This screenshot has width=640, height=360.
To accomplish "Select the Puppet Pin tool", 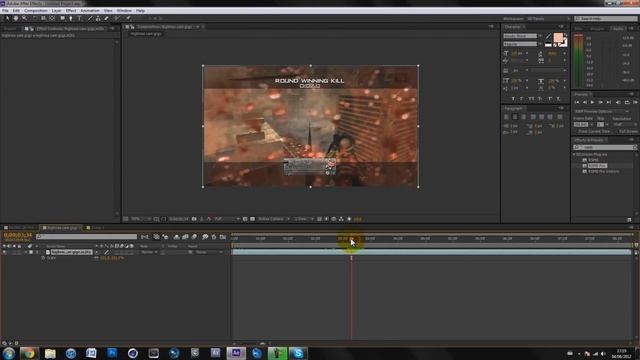I will pyautogui.click(x=128, y=18).
